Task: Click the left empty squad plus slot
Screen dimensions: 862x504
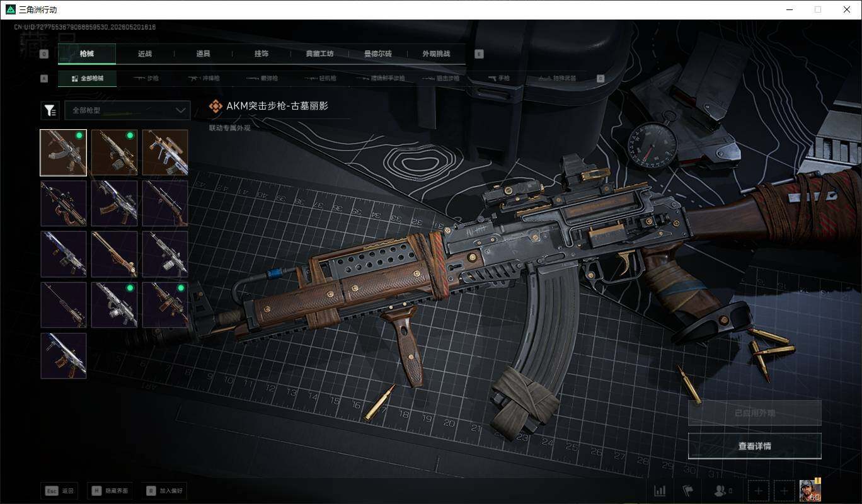Action: (759, 491)
